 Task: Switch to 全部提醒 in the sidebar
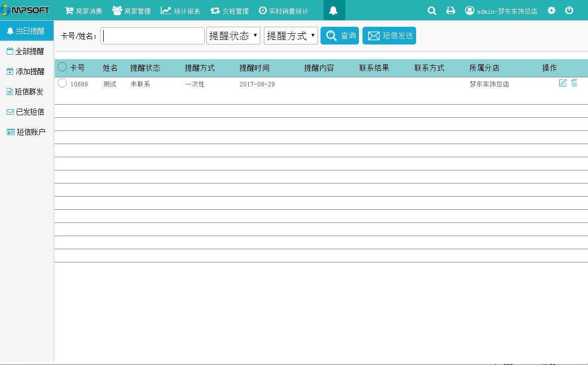pos(26,51)
